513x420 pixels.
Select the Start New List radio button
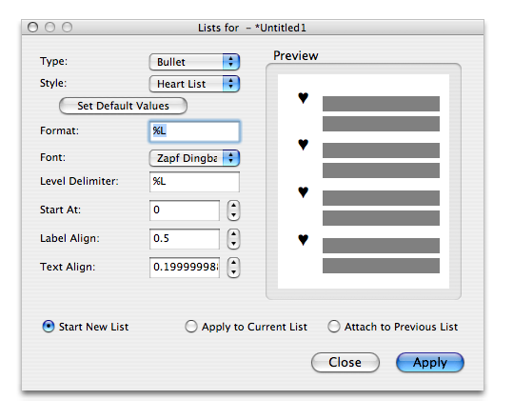point(49,327)
